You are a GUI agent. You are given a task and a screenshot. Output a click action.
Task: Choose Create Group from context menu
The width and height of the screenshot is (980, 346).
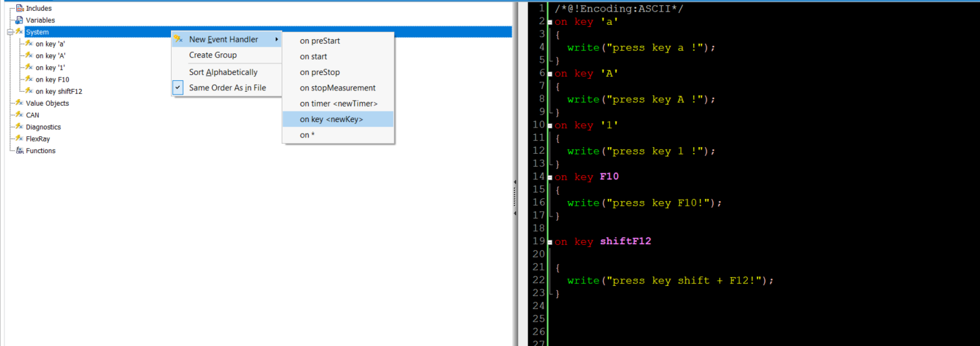226,55
